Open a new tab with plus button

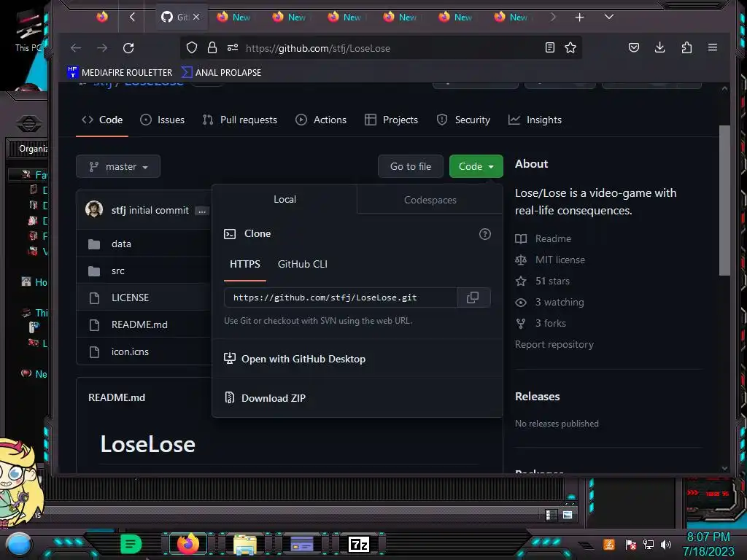[579, 17]
